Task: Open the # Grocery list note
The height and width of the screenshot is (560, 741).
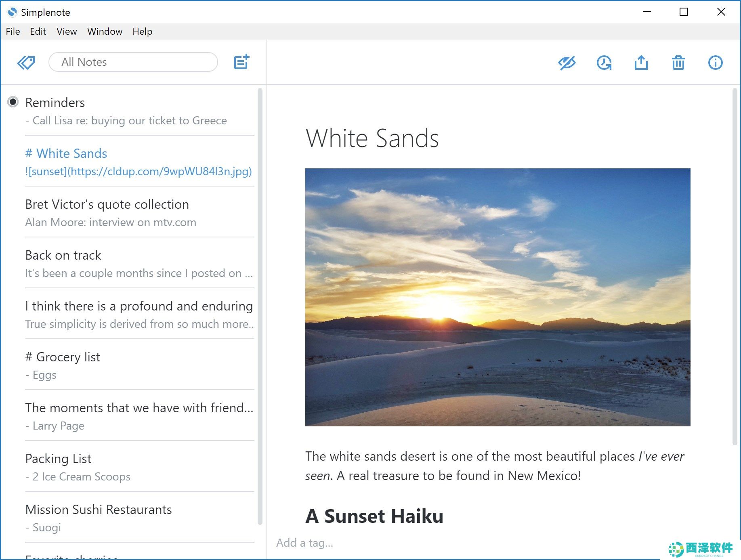Action: pyautogui.click(x=140, y=365)
